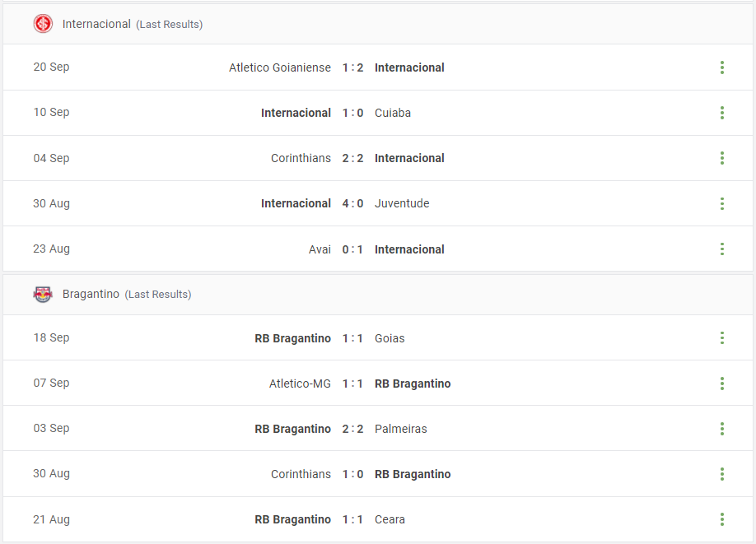Click the Internacional club crest logo
The height and width of the screenshot is (544, 756).
pos(43,24)
